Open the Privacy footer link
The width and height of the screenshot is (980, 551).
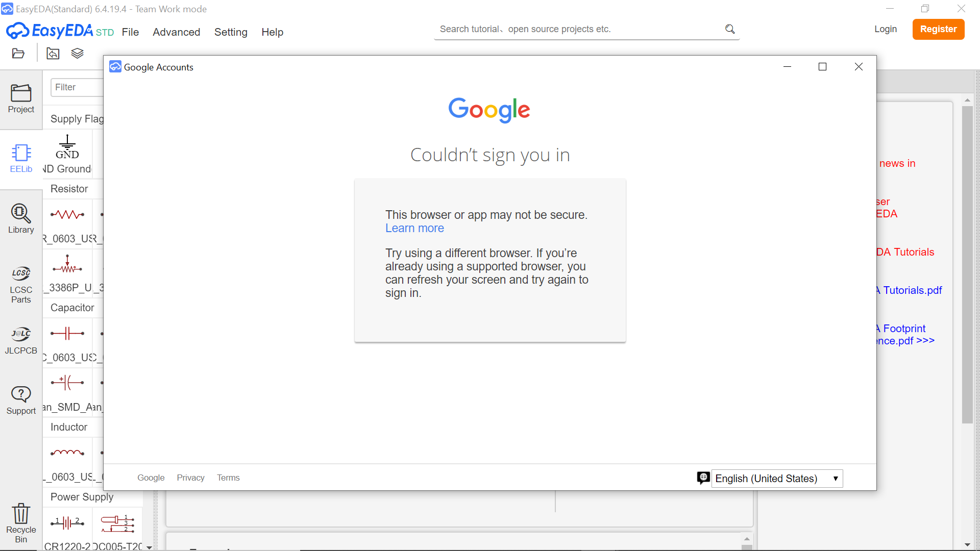[x=190, y=478]
